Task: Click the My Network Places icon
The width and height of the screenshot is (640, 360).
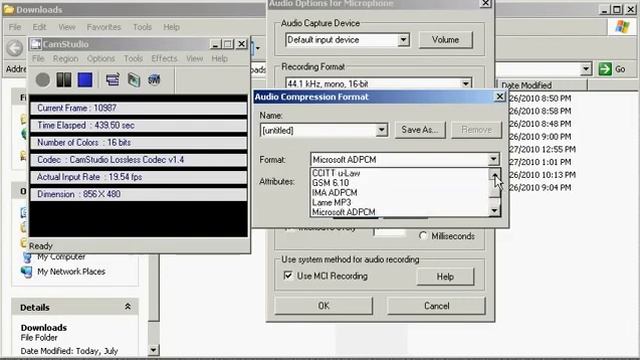Action: point(27,272)
